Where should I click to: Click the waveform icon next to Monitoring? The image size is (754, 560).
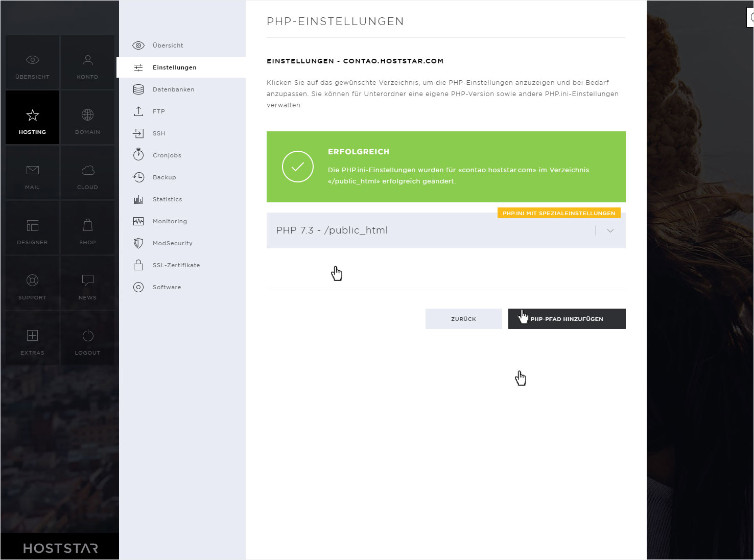pyautogui.click(x=138, y=221)
